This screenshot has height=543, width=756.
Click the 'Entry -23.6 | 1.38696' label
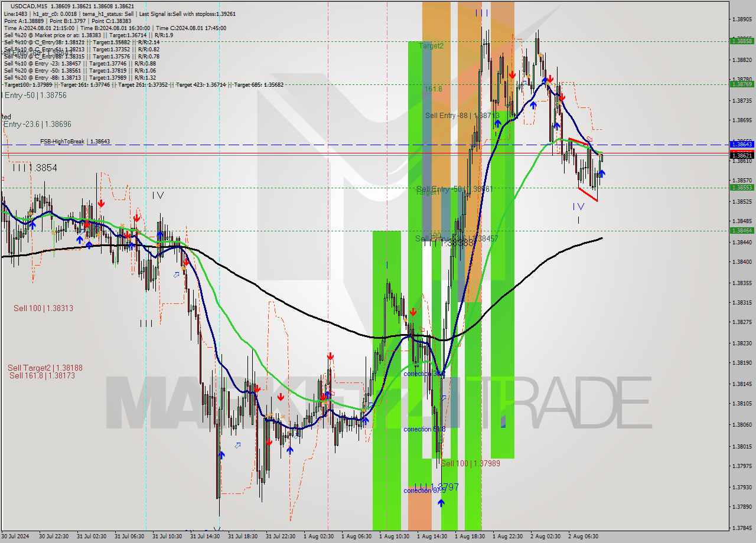click(37, 125)
